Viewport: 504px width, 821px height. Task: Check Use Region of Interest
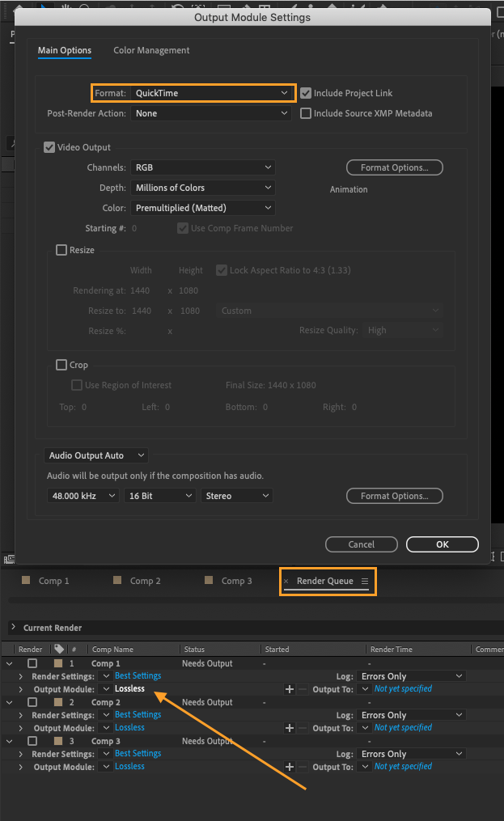pyautogui.click(x=77, y=385)
